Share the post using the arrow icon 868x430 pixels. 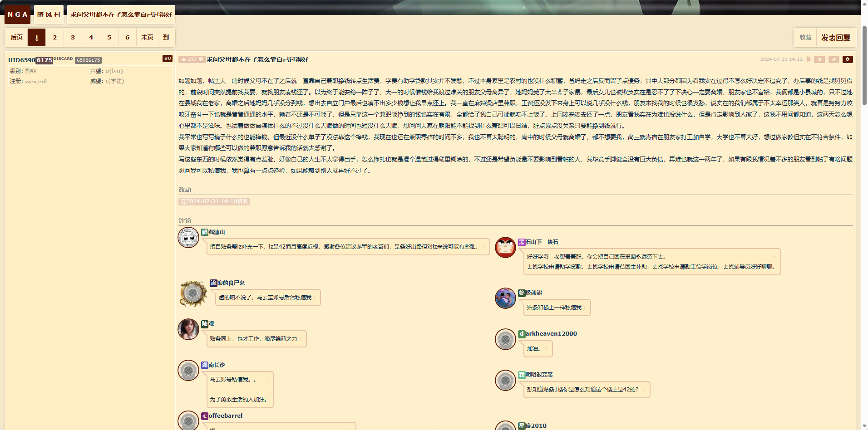pyautogui.click(x=833, y=59)
